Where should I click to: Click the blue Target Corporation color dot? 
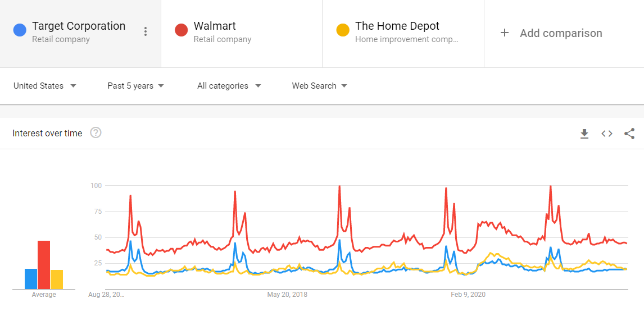tap(20, 30)
